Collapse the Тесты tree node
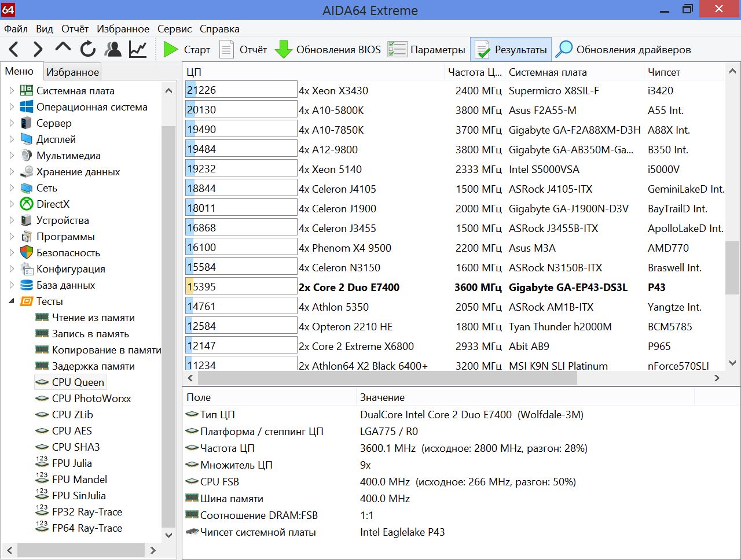Image resolution: width=741 pixels, height=560 pixels. pyautogui.click(x=12, y=301)
